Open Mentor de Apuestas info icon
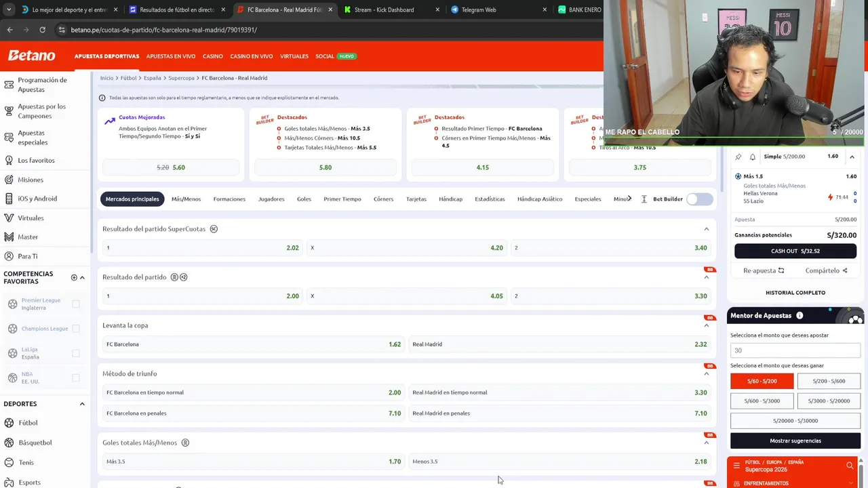The image size is (868, 488). [x=800, y=316]
